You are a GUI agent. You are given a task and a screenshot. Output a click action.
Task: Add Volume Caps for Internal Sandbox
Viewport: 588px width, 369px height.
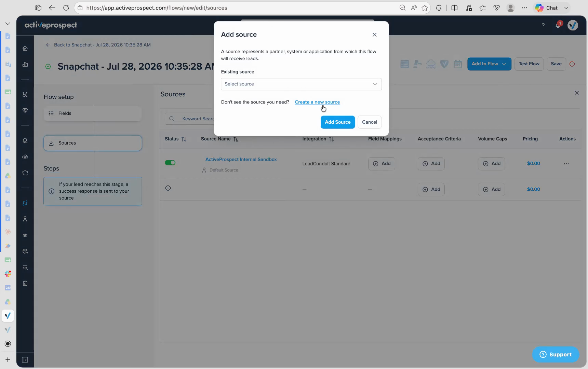coord(492,164)
